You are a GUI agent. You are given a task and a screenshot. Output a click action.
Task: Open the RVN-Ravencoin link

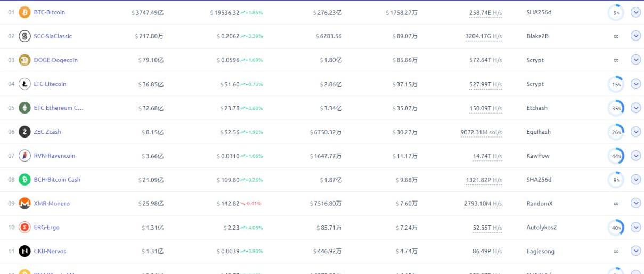(54, 156)
